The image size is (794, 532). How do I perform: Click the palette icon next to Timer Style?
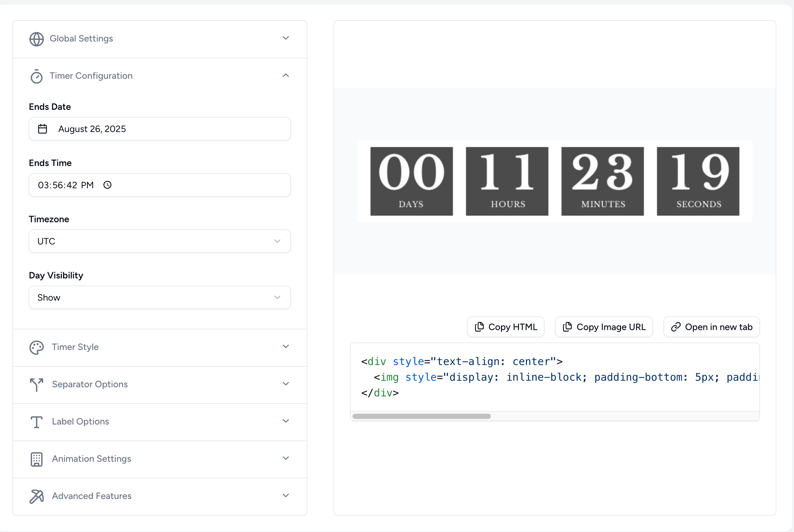(x=36, y=347)
